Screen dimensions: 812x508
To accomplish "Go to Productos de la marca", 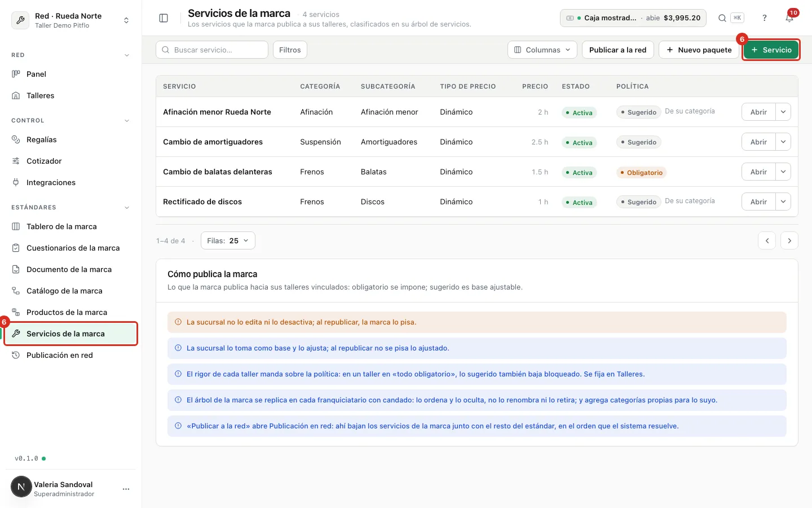I will coord(71,312).
